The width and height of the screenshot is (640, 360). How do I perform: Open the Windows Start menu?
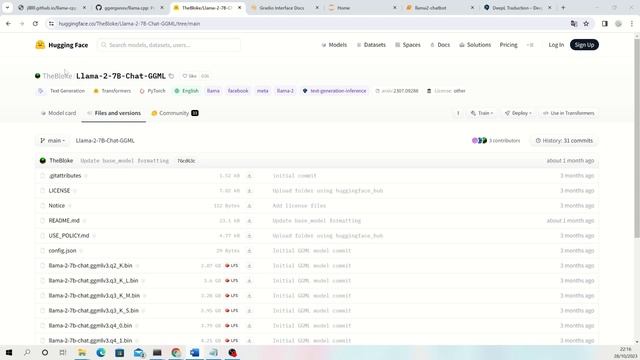coord(9,353)
